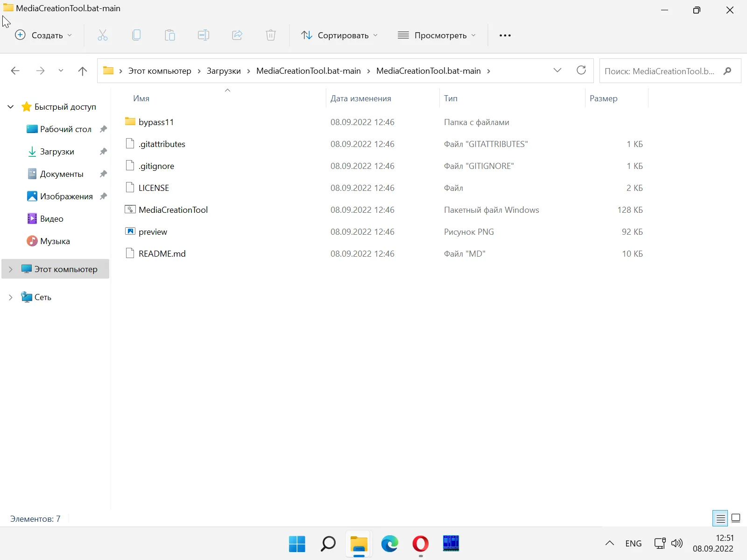Click the Создать new item button
The image size is (747, 560).
click(x=44, y=35)
